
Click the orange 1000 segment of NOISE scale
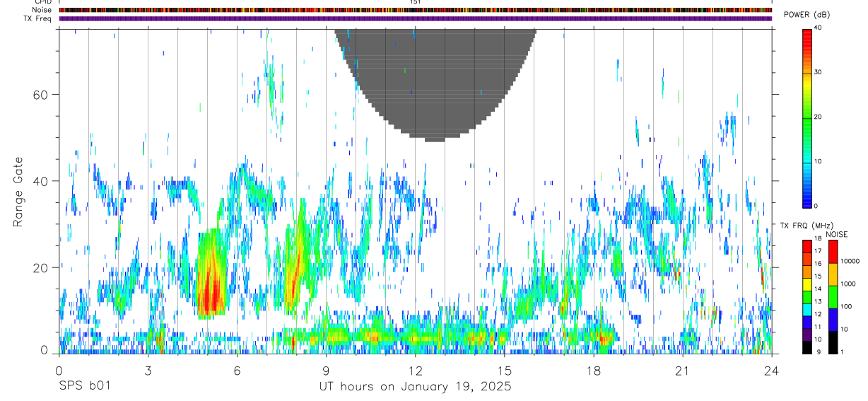[x=833, y=274]
